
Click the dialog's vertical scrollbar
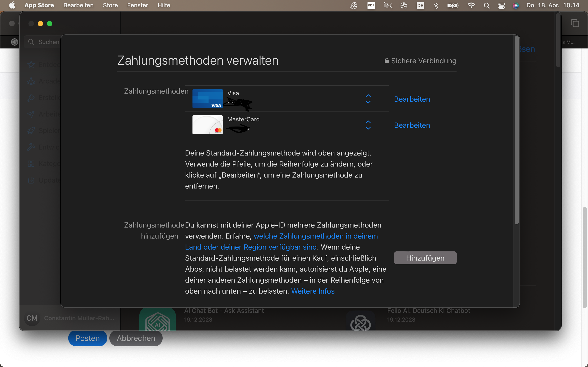click(x=517, y=131)
